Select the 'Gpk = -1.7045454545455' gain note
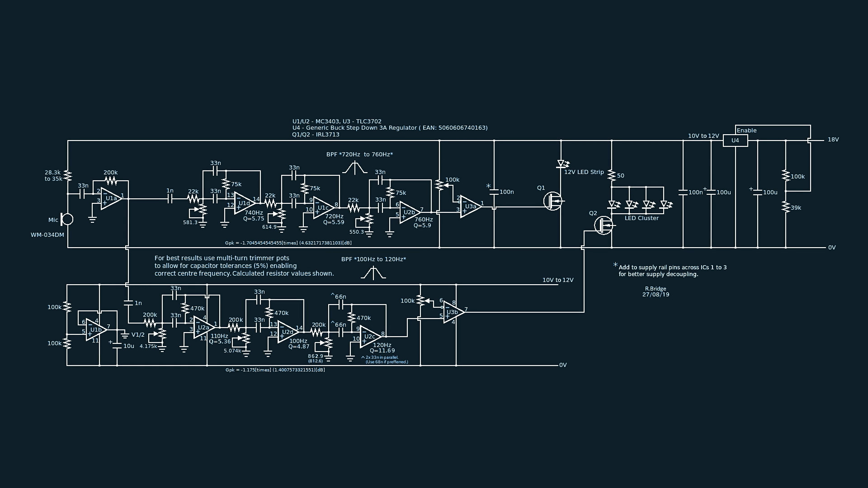This screenshot has height=488, width=868. click(288, 243)
